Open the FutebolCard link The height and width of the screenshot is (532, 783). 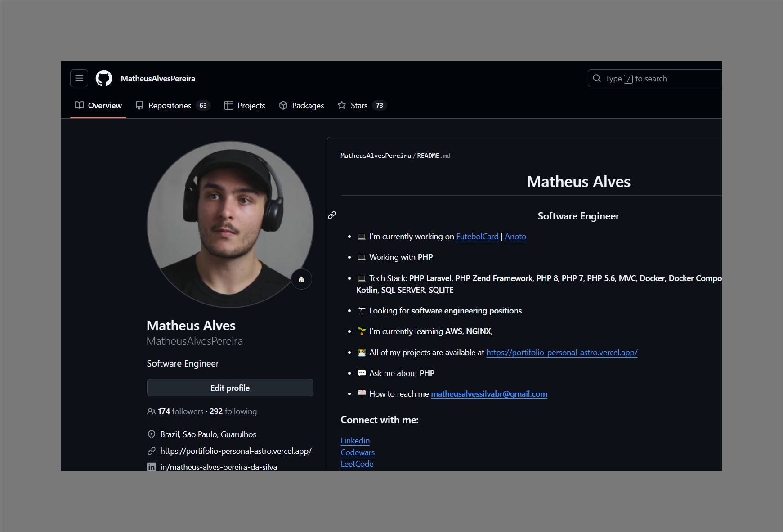[x=477, y=237]
